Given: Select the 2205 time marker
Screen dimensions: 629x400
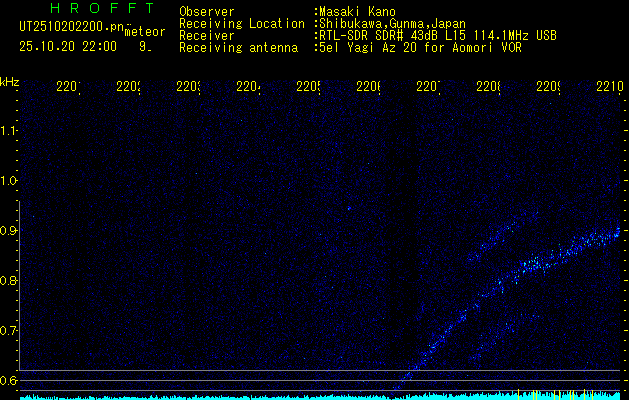Looking at the screenshot, I should pyautogui.click(x=308, y=87).
